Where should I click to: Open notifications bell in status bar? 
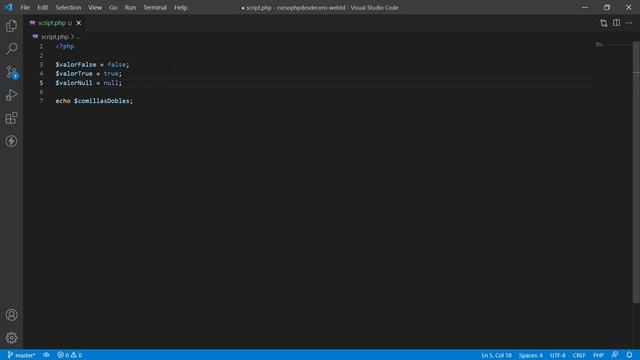tap(629, 355)
